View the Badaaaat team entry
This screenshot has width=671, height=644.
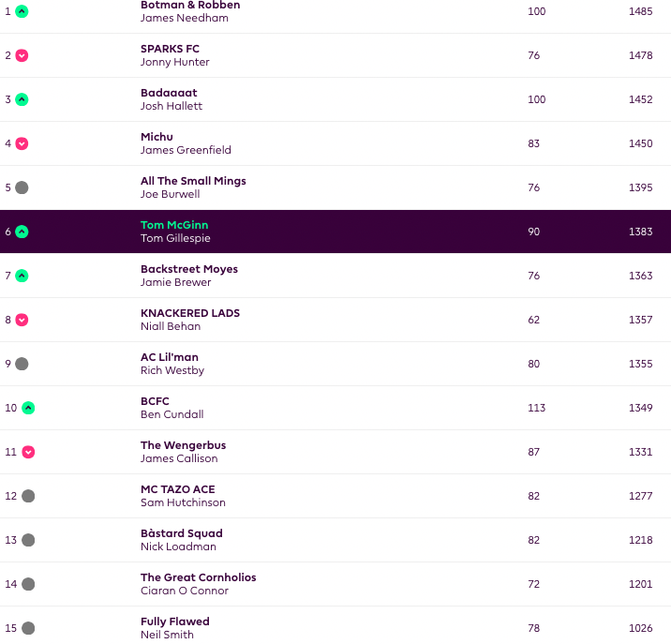169,93
